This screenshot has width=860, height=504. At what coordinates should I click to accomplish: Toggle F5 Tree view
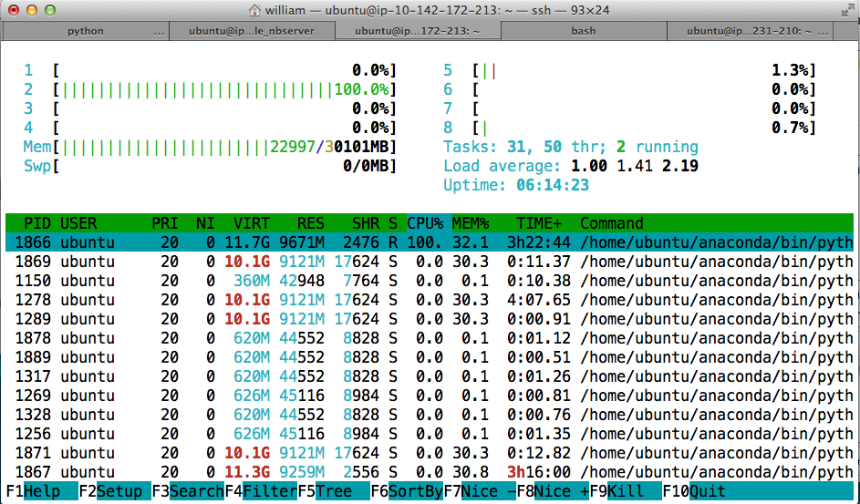[334, 491]
